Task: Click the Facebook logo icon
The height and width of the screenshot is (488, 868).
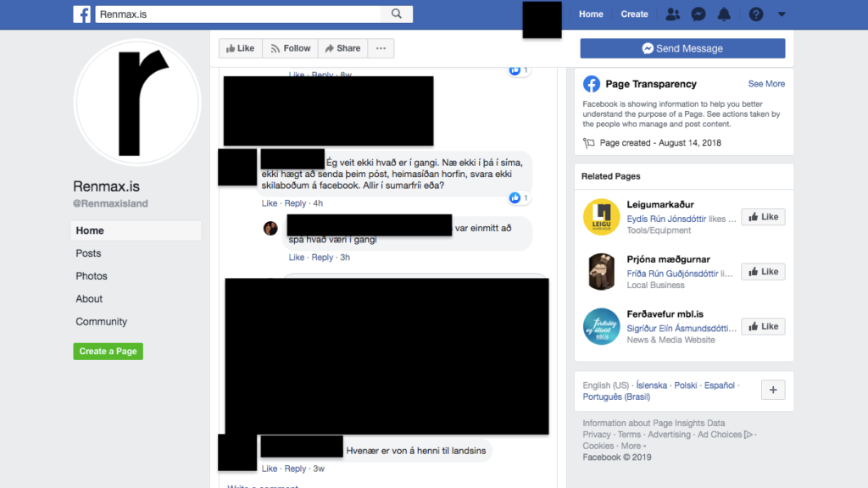Action: (x=82, y=14)
